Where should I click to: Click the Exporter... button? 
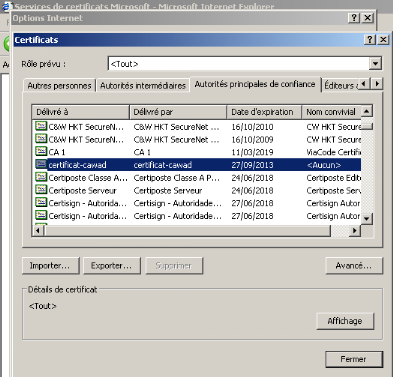click(x=112, y=266)
